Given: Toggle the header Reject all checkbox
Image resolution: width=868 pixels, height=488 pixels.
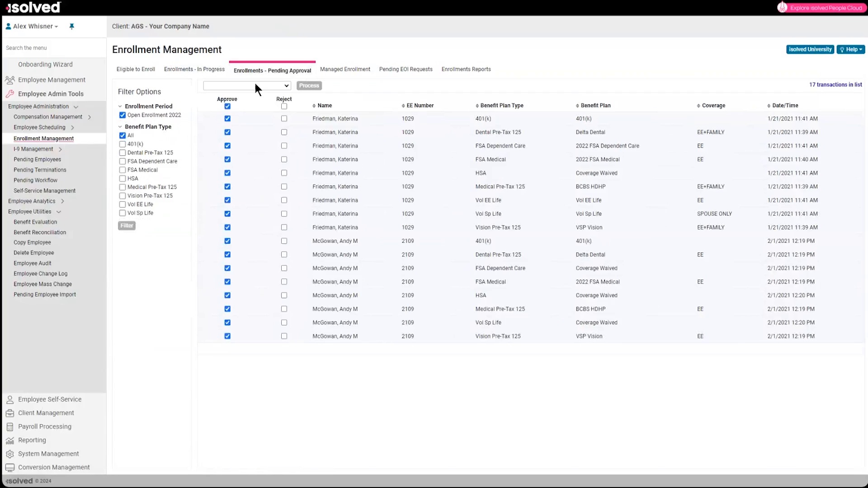Looking at the screenshot, I should (x=284, y=107).
